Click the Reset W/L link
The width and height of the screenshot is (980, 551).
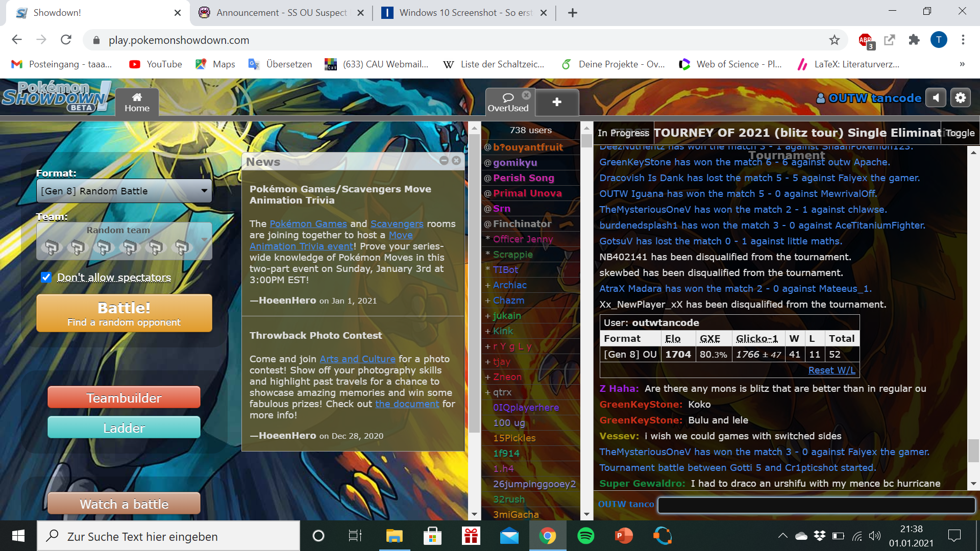831,370
